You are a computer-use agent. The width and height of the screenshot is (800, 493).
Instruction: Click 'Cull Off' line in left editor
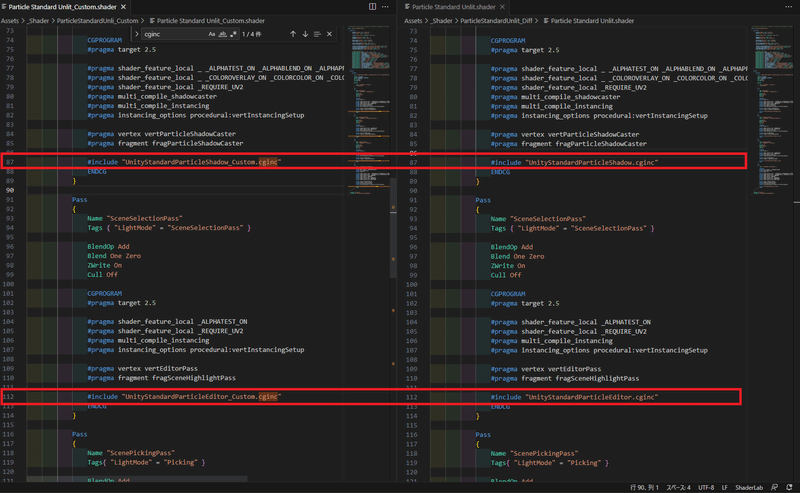click(x=102, y=275)
